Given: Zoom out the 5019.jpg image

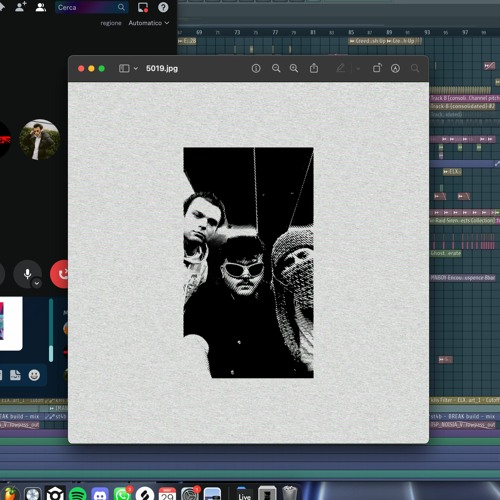Looking at the screenshot, I should coord(276,68).
